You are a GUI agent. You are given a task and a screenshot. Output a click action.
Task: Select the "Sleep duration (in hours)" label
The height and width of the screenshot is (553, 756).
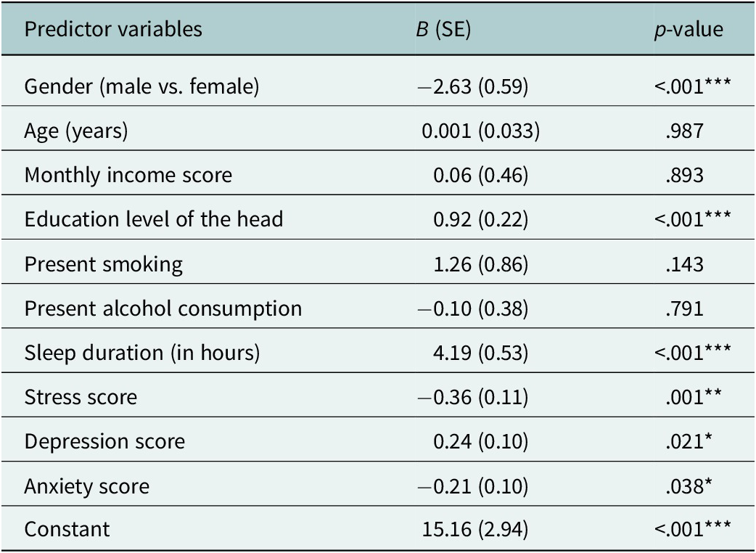click(142, 353)
